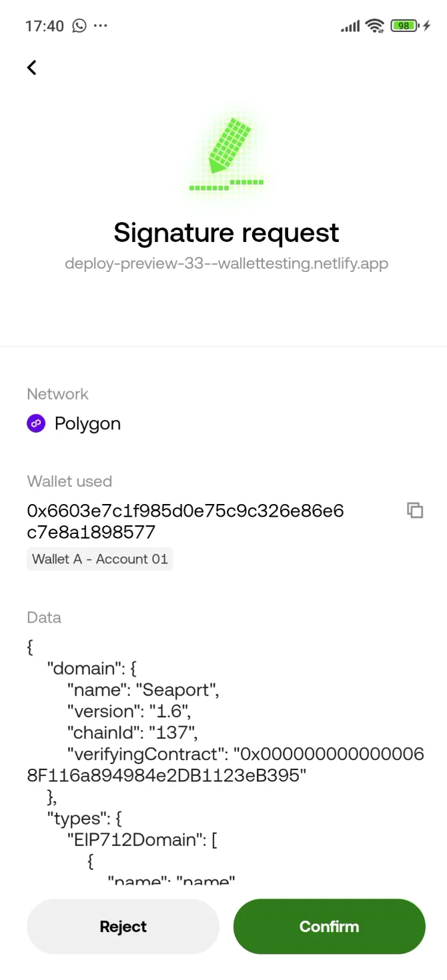Screen dimensions: 447x980
Task: Copy the wallet address using the copy icon
Action: point(415,510)
